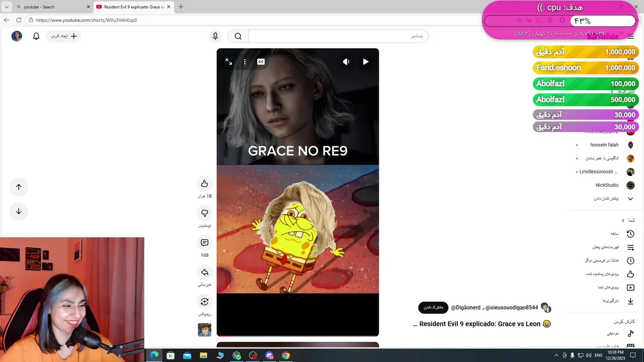
Task: Click the search magnifier button
Action: tap(238, 36)
